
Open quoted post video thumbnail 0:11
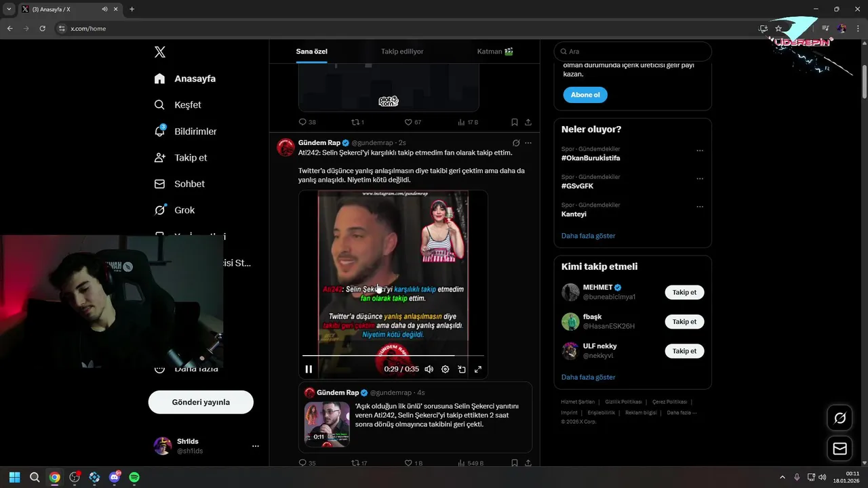pyautogui.click(x=327, y=424)
